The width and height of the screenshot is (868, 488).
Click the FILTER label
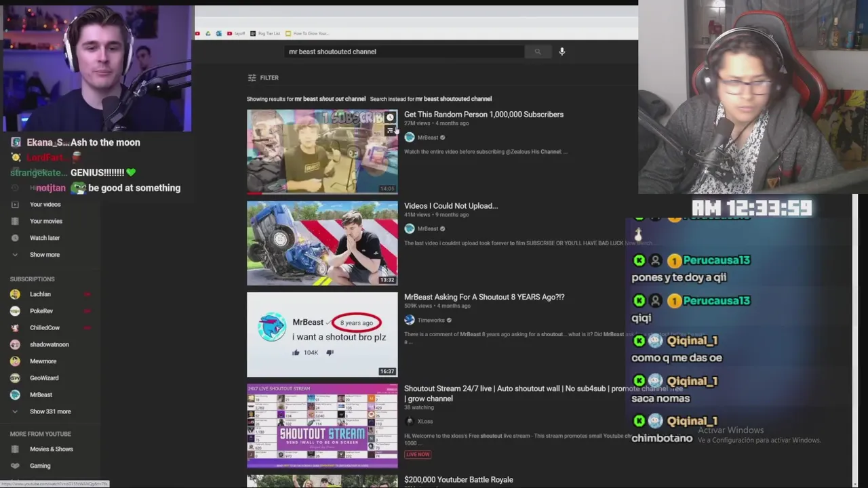(269, 78)
